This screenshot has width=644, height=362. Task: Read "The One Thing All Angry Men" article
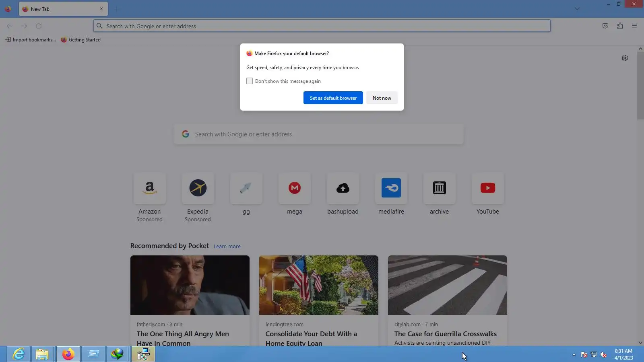tap(183, 338)
